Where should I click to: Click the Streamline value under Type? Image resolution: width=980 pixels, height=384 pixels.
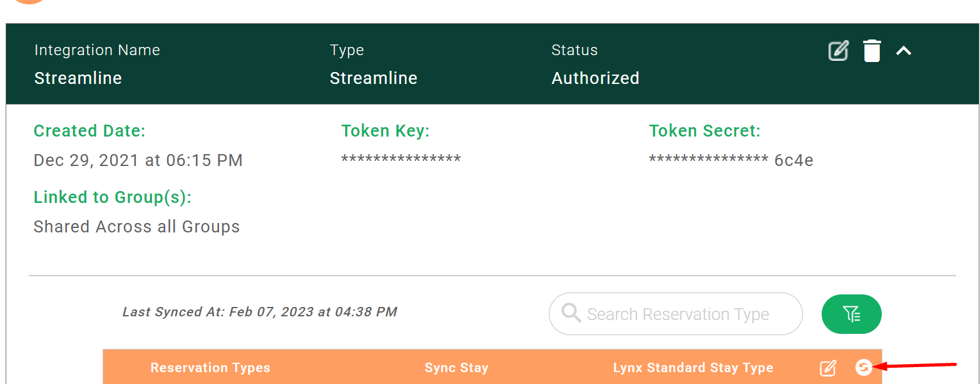pyautogui.click(x=374, y=78)
